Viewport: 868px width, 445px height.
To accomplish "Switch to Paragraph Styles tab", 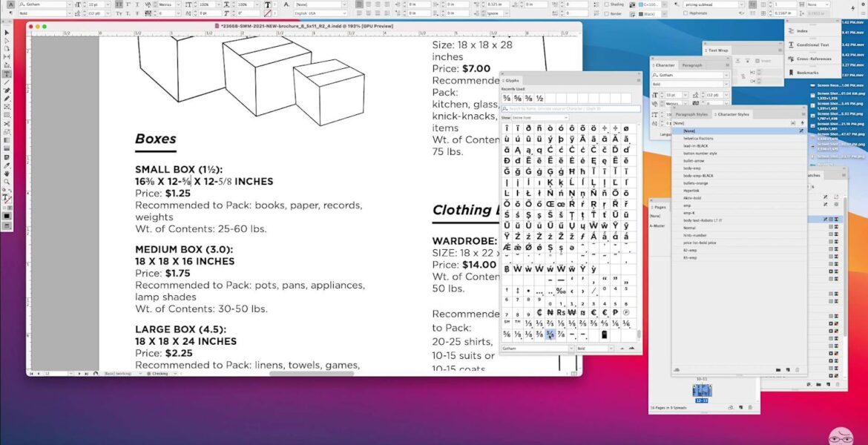I will pyautogui.click(x=692, y=114).
